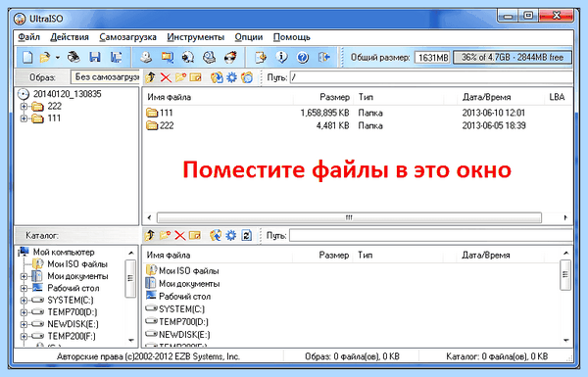Go up a folder in the Образ toolbar
Image resolution: width=588 pixels, height=377 pixels.
click(150, 77)
